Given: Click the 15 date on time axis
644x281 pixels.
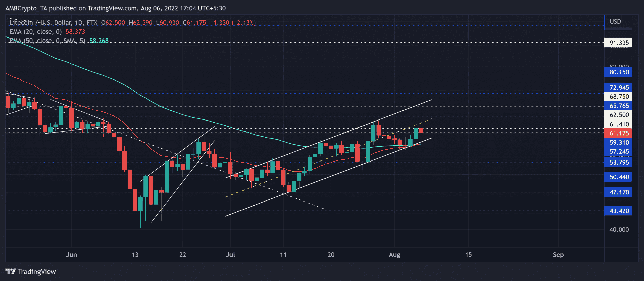Looking at the screenshot, I should (468, 255).
